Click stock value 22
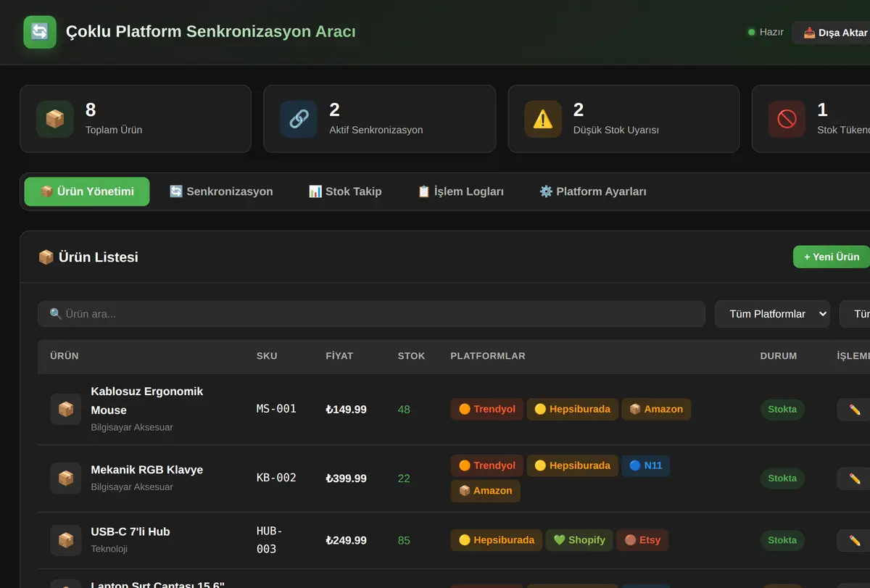Screen dimensions: 870x588 (404, 479)
